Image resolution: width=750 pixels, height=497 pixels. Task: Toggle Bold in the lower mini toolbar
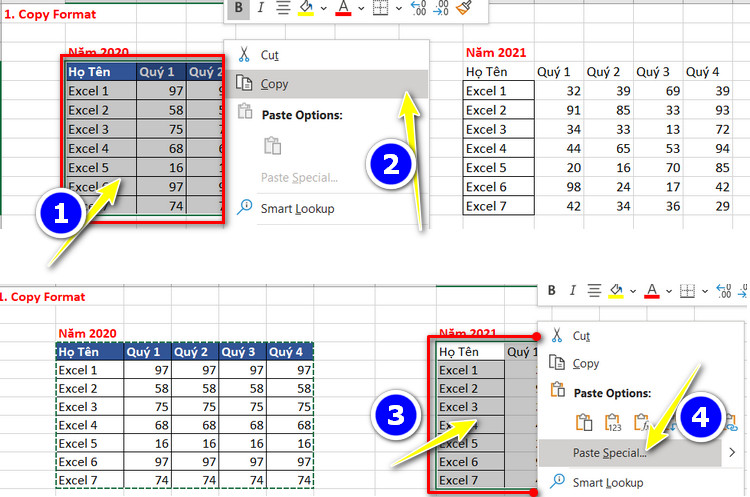[x=551, y=292]
